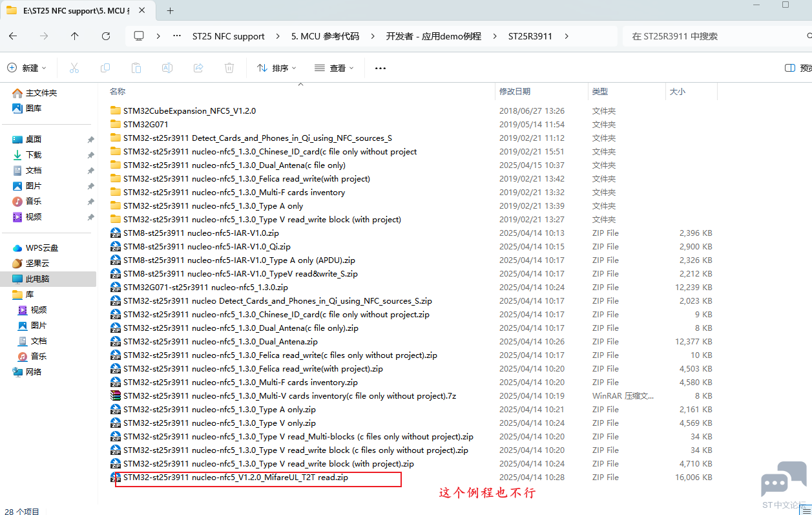Expand chevron after ST25R3911 breadcrumb
This screenshot has height=515, width=812.
click(x=567, y=36)
